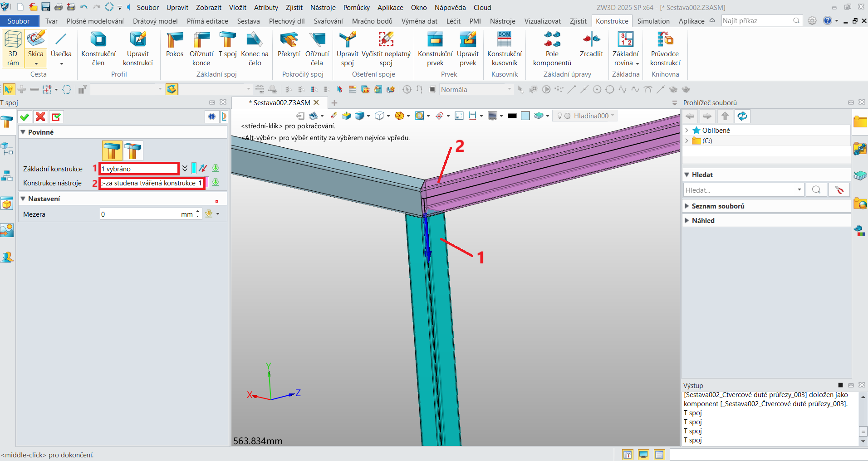The width and height of the screenshot is (868, 461).
Task: Select first T joint type option
Action: tap(112, 150)
